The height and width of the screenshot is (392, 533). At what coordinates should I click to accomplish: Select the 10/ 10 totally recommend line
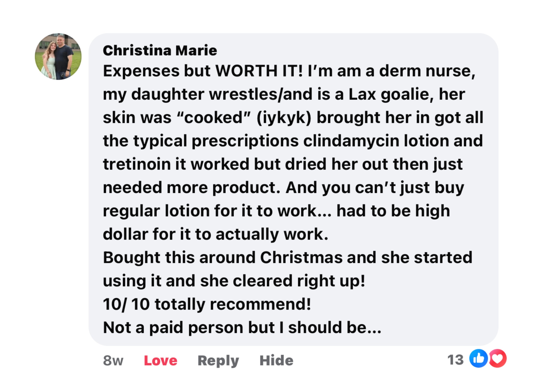pos(207,304)
